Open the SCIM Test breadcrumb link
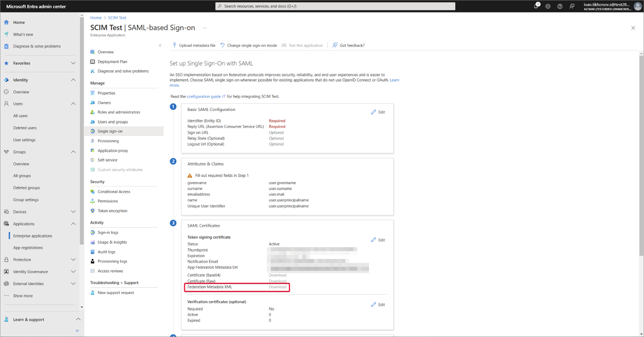644x337 pixels. (117, 18)
